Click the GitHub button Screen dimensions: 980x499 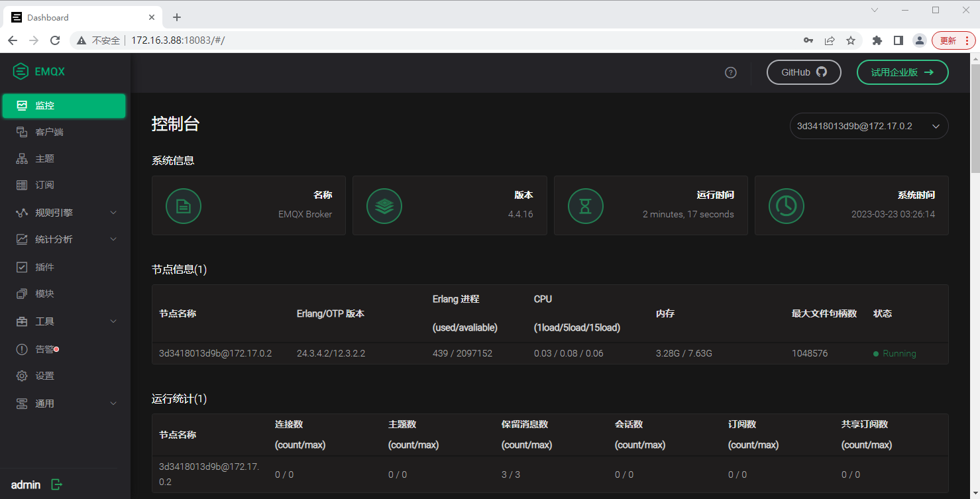pyautogui.click(x=804, y=73)
